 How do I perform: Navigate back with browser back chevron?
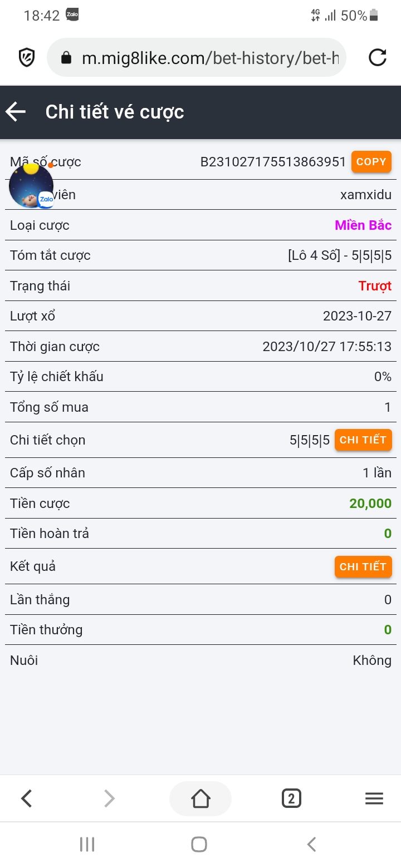27,799
